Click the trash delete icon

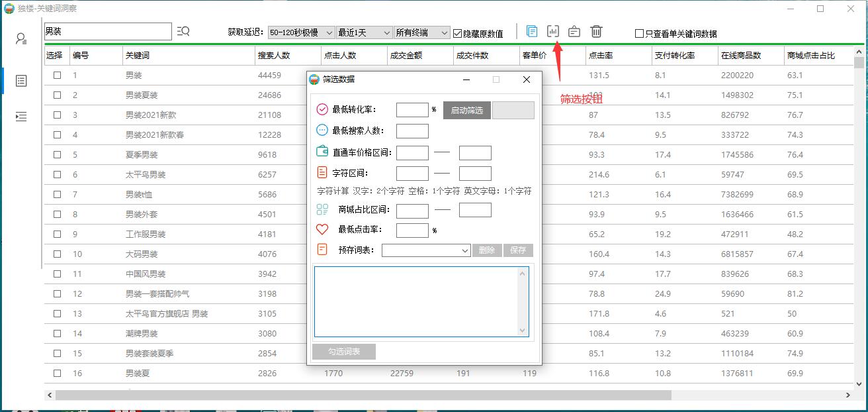tap(596, 30)
